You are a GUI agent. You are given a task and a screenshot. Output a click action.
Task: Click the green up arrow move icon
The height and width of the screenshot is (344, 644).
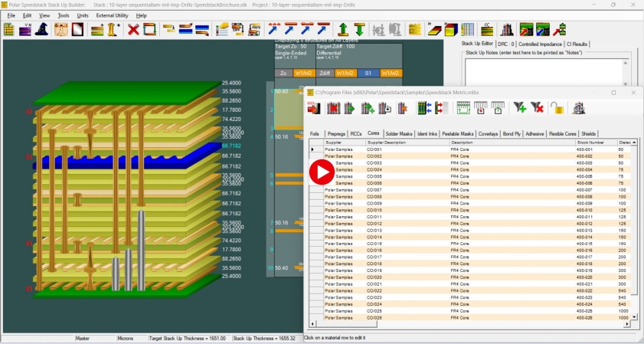(x=343, y=29)
